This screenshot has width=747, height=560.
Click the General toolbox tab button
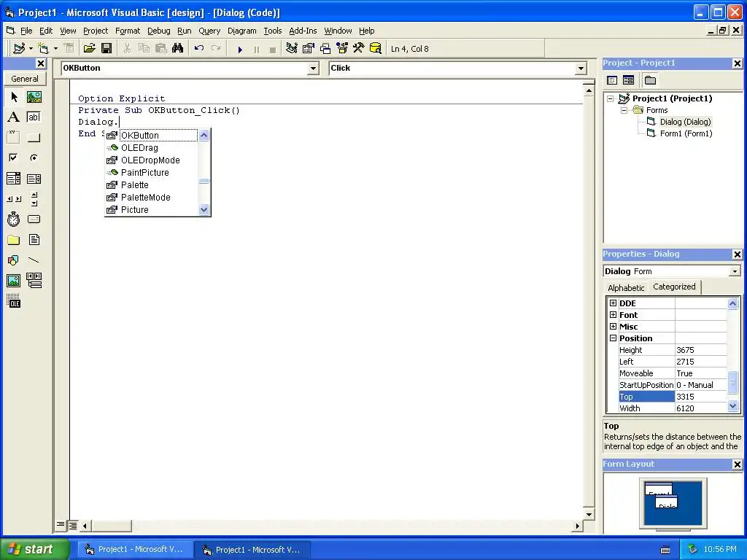(25, 79)
